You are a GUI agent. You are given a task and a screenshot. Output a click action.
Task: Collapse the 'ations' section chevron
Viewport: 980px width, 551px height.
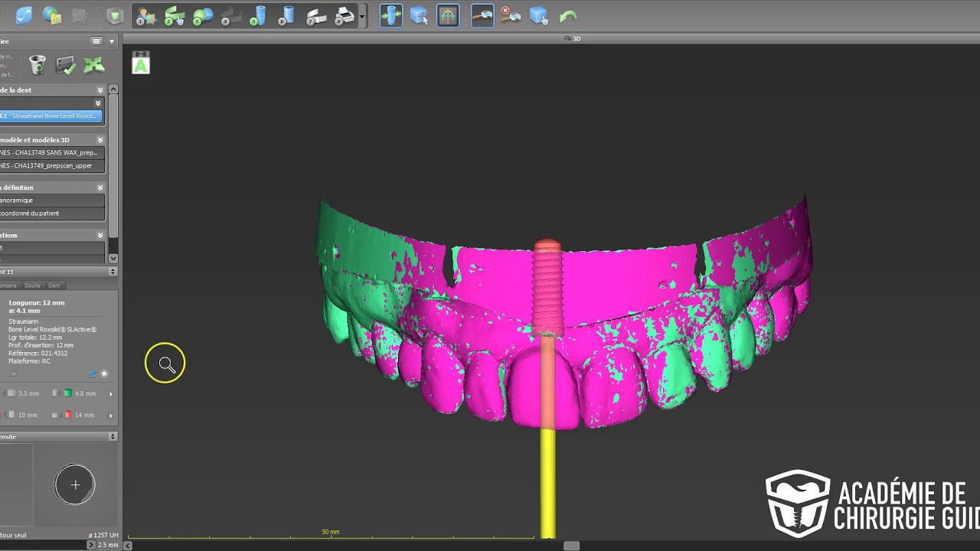[x=100, y=236]
